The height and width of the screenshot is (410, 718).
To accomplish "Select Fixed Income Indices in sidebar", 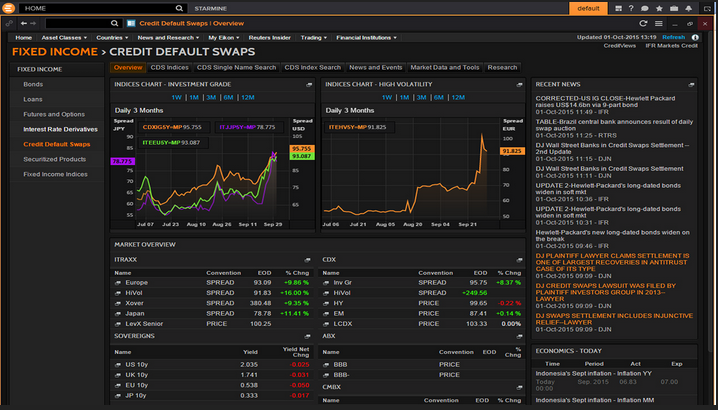I will coord(55,175).
